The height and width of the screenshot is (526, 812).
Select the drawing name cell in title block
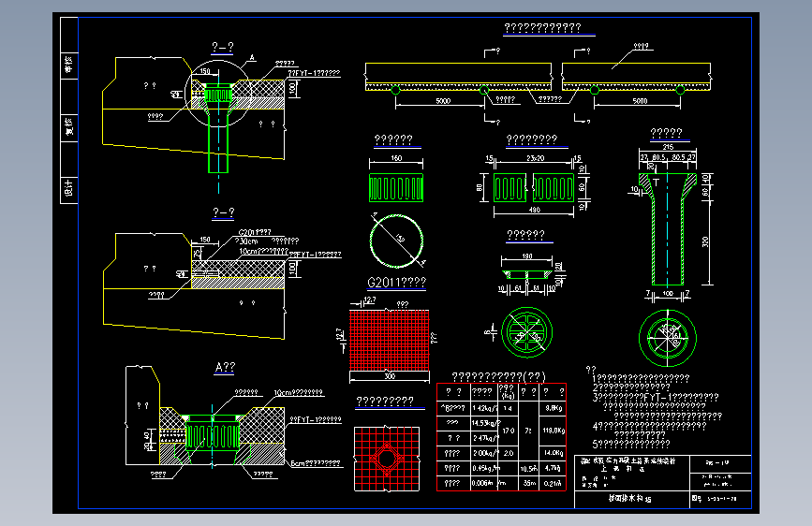[632, 499]
